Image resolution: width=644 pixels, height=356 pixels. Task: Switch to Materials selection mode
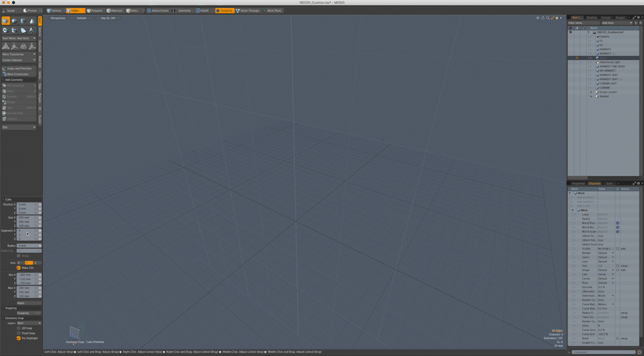(x=115, y=11)
